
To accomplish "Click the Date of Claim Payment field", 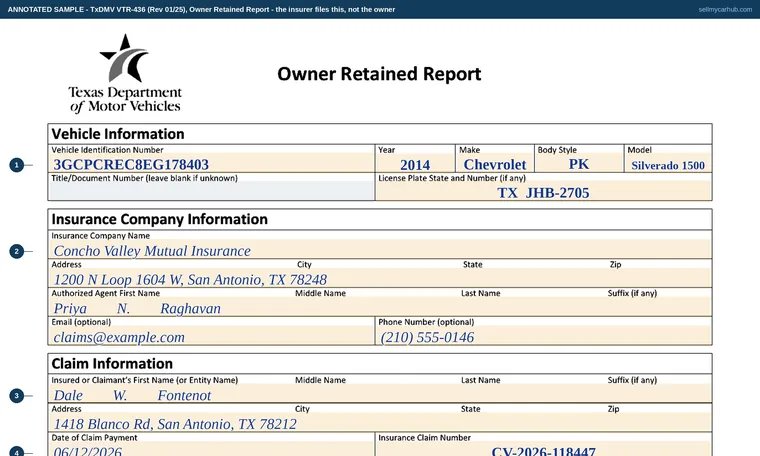I will tap(211, 449).
